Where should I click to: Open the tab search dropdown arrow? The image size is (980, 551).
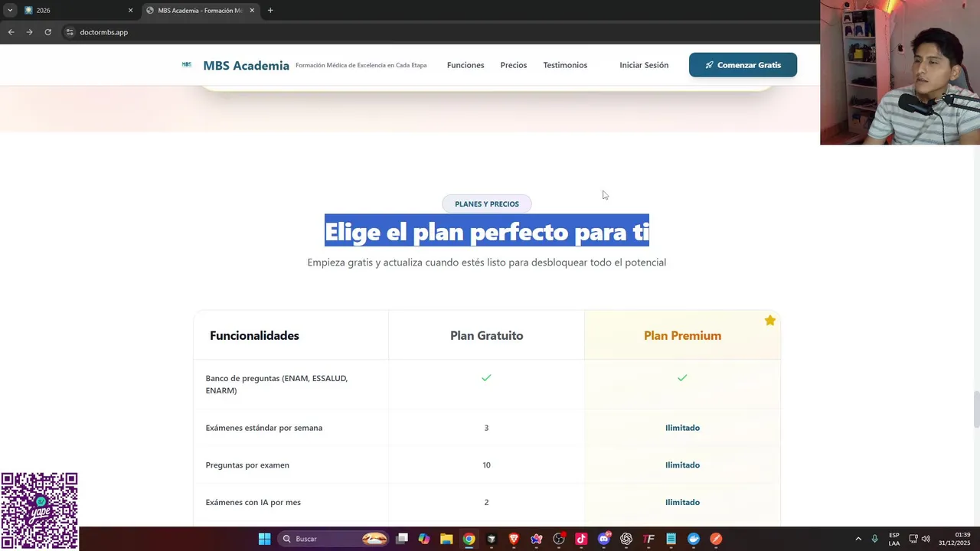click(9, 11)
